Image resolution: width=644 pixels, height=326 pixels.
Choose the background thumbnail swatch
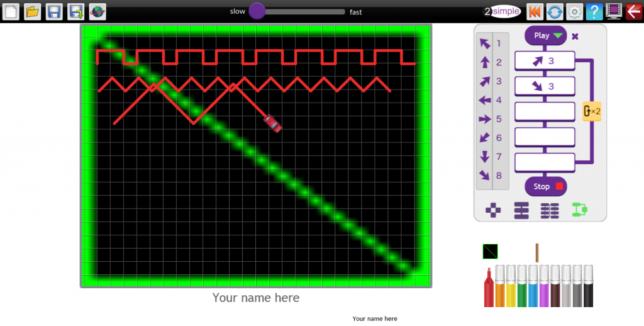[490, 251]
